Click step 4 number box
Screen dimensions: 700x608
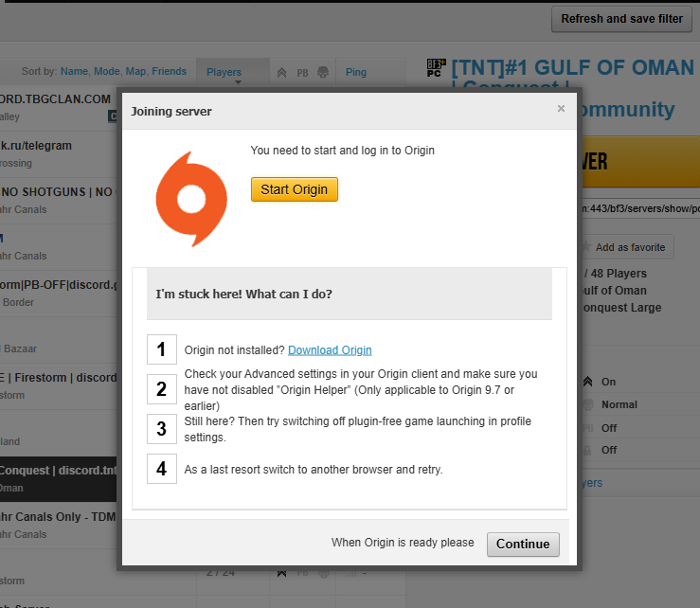(x=162, y=469)
